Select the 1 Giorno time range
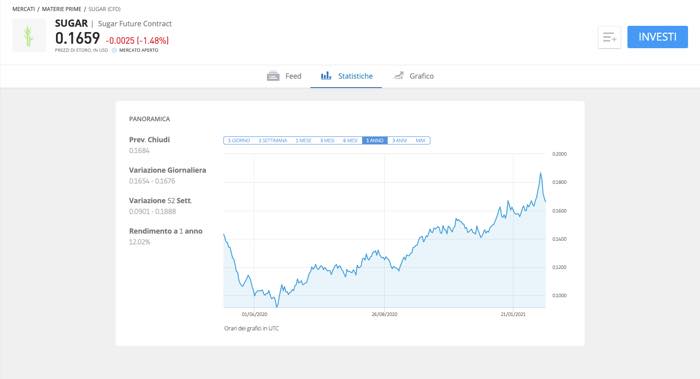This screenshot has width=700, height=379. click(x=239, y=141)
